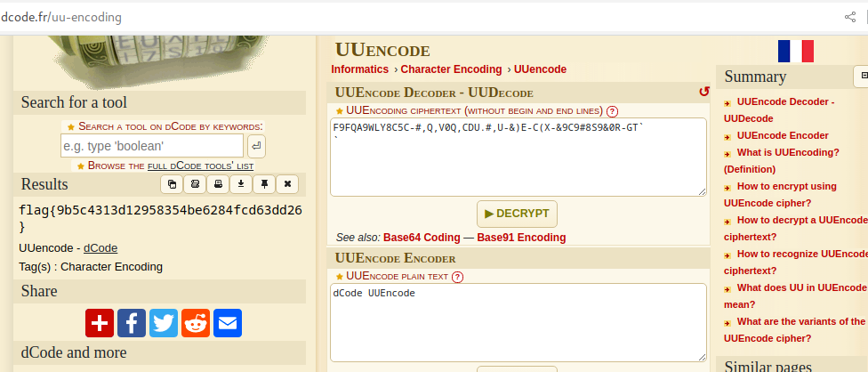The image size is (868, 372).
Task: Go to Base91 Encoding page
Action: tap(521, 238)
